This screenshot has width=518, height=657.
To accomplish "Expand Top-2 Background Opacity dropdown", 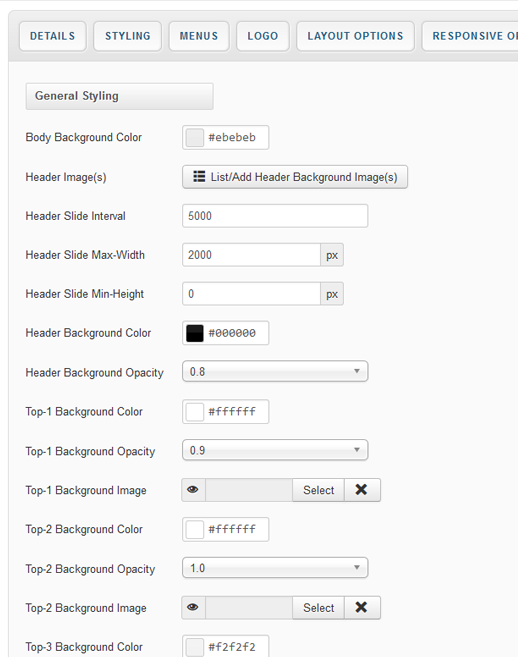I will (x=275, y=568).
